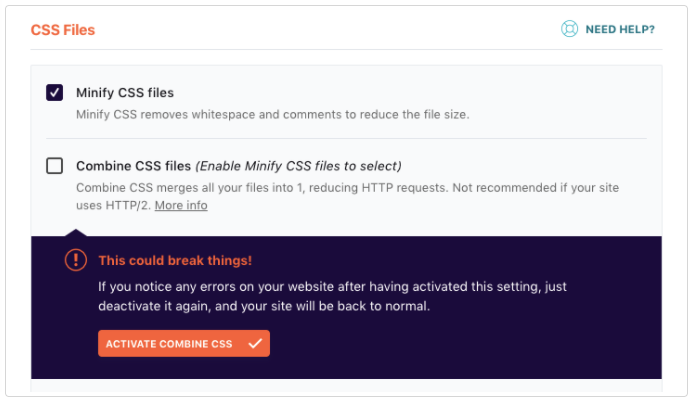Click the Combine CSS merges description text
The width and height of the screenshot is (694, 402).
[347, 197]
